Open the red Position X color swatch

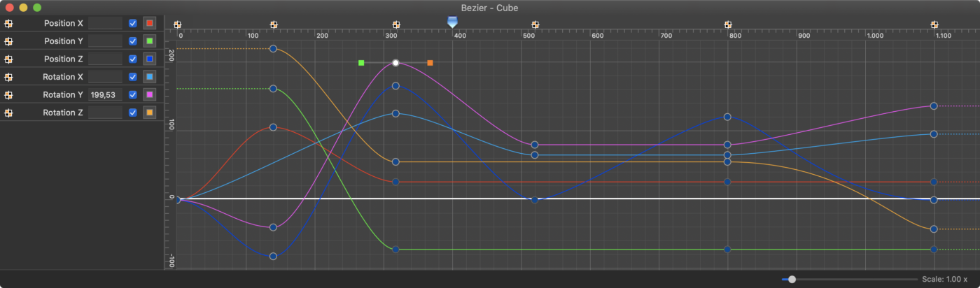(149, 23)
